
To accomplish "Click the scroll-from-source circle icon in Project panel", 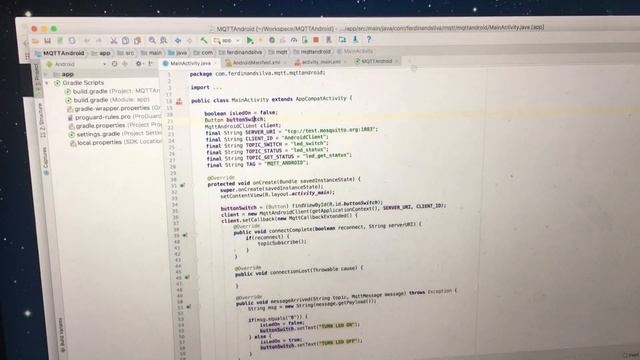I will pos(114,64).
